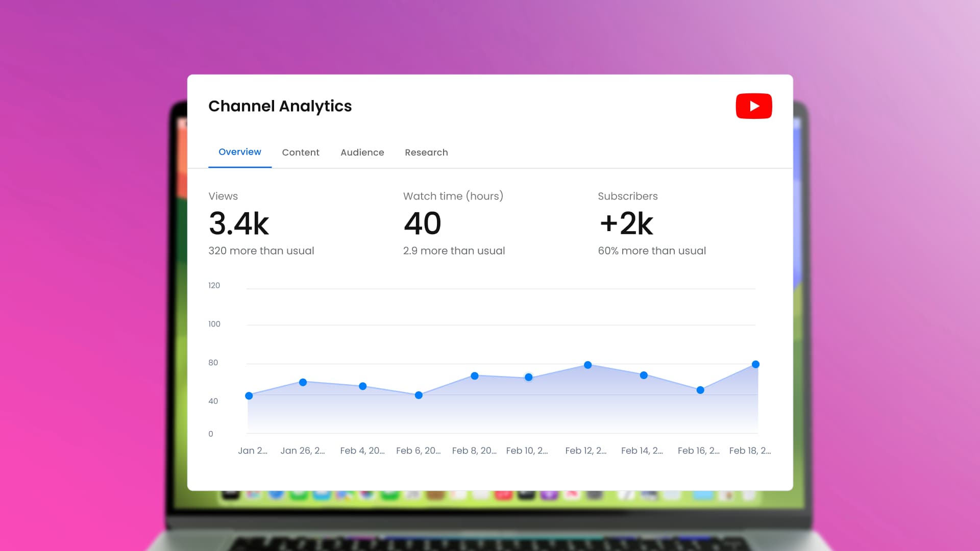Viewport: 980px width, 551px height.
Task: Toggle the Subscribers metric card
Action: click(x=652, y=223)
